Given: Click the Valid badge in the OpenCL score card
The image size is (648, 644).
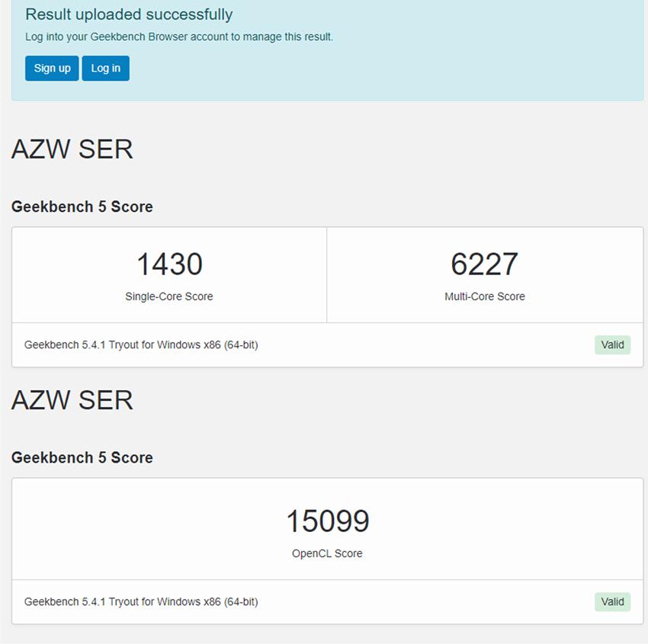Looking at the screenshot, I should click(612, 601).
